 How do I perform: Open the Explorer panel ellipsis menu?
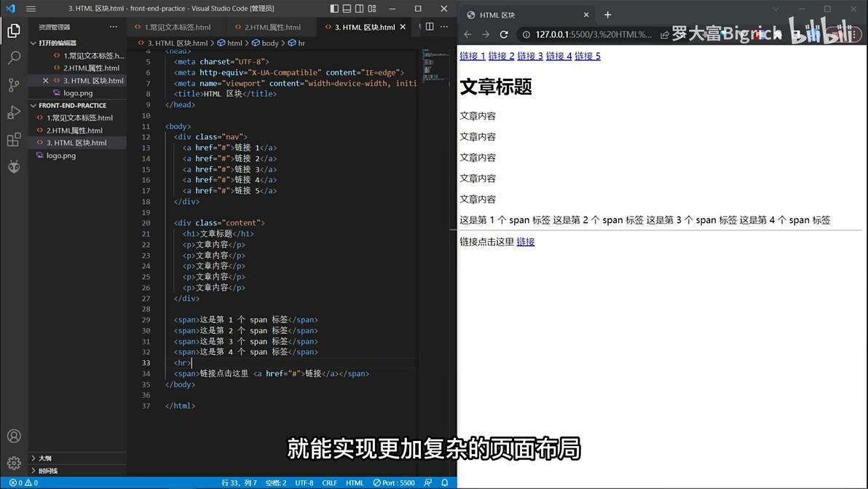tap(114, 26)
